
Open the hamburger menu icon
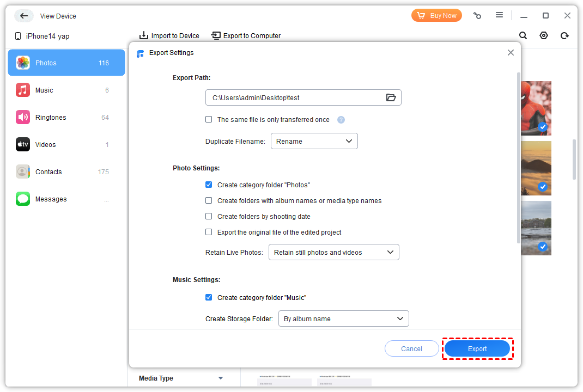(x=499, y=15)
